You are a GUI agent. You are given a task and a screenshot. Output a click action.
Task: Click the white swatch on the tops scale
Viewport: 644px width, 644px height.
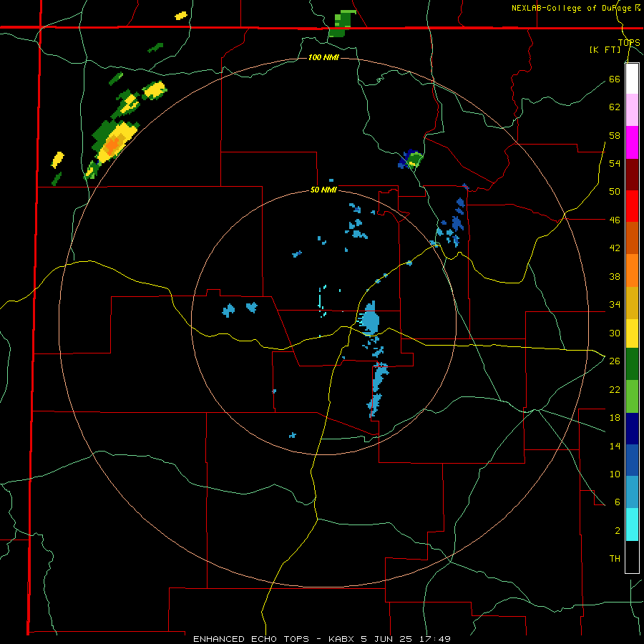coord(632,79)
